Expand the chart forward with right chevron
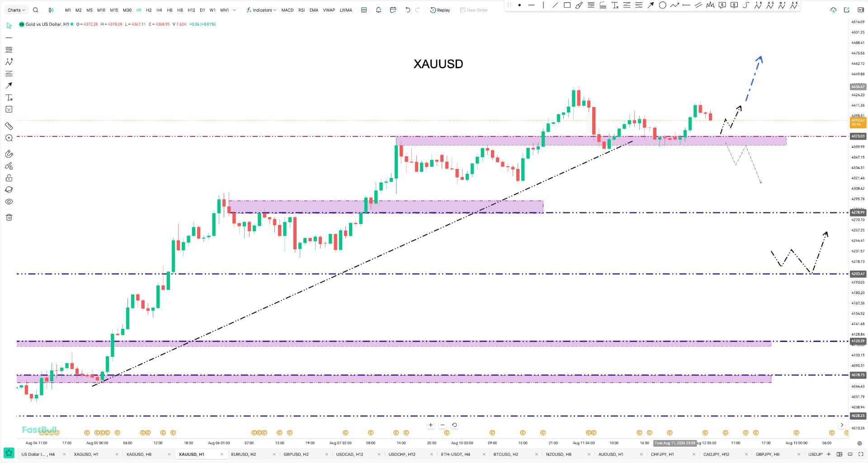The height and width of the screenshot is (463, 868). coord(842,425)
